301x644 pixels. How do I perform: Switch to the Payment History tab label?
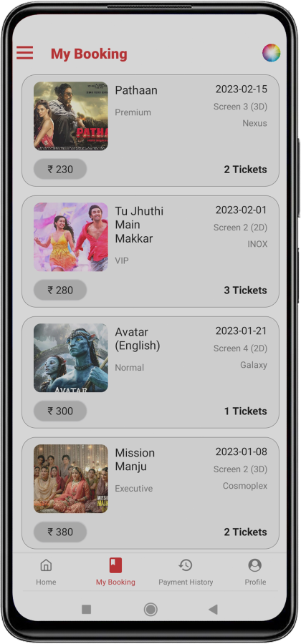[x=186, y=582]
